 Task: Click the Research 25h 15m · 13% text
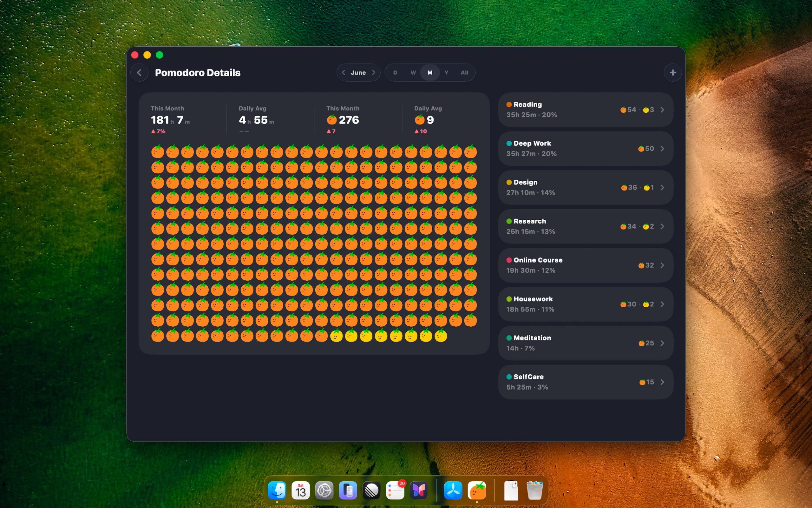[530, 231]
